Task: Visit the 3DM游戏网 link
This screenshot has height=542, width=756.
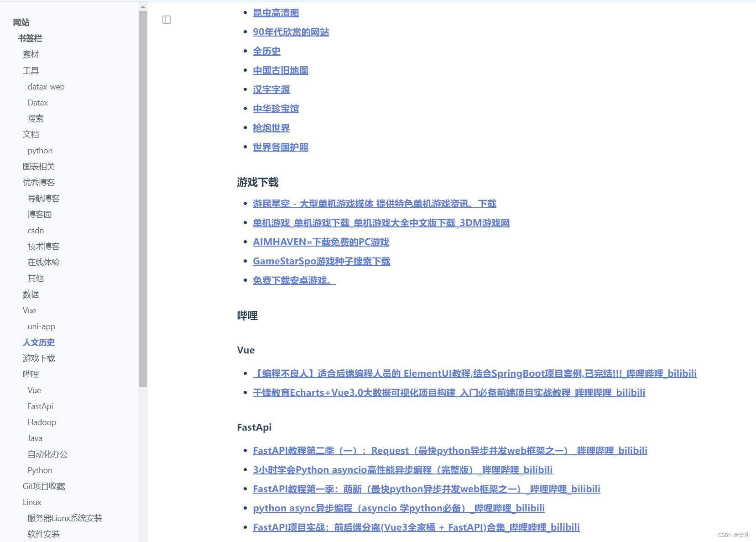Action: coord(381,223)
